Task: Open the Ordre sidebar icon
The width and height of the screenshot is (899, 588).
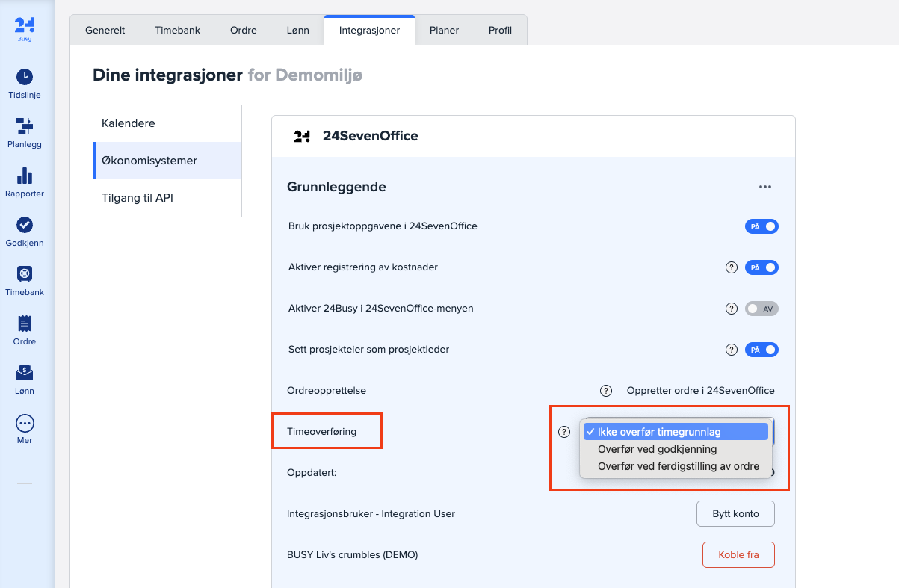Action: [25, 324]
